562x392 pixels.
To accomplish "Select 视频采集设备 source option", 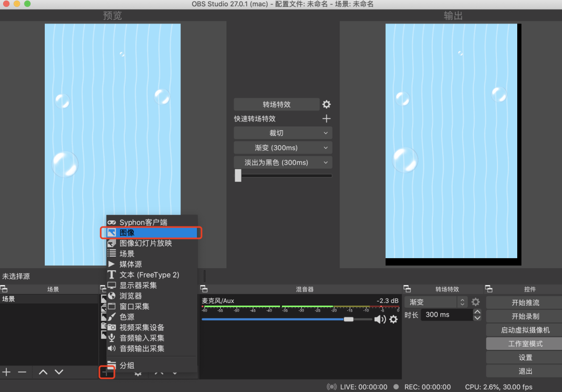I will pyautogui.click(x=152, y=327).
